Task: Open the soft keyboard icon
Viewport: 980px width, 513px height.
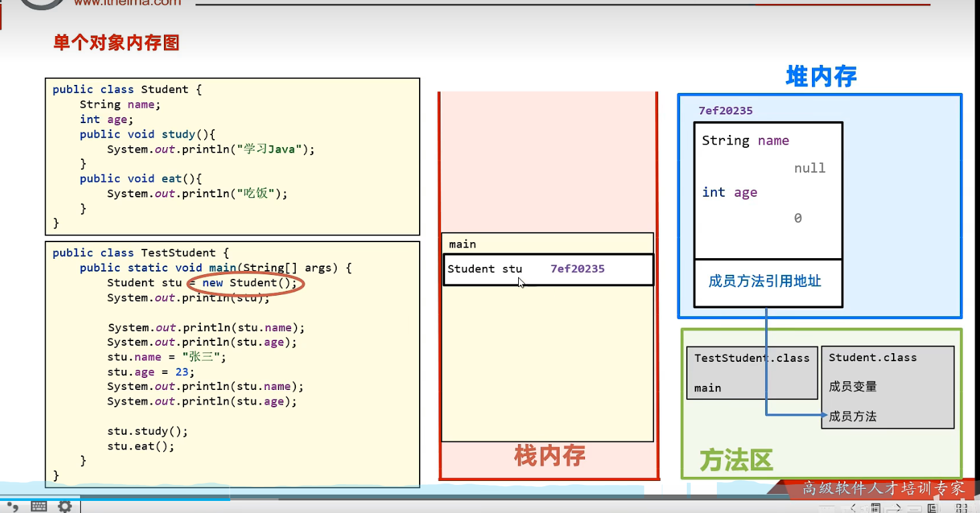Action: pos(39,506)
